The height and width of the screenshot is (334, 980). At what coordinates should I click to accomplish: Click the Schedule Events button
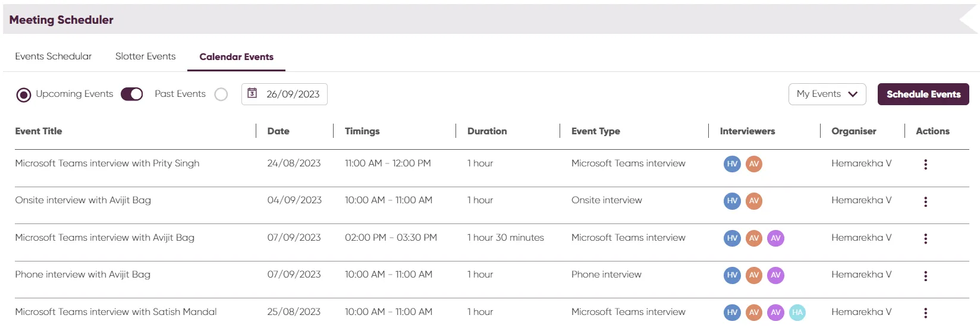pos(924,94)
